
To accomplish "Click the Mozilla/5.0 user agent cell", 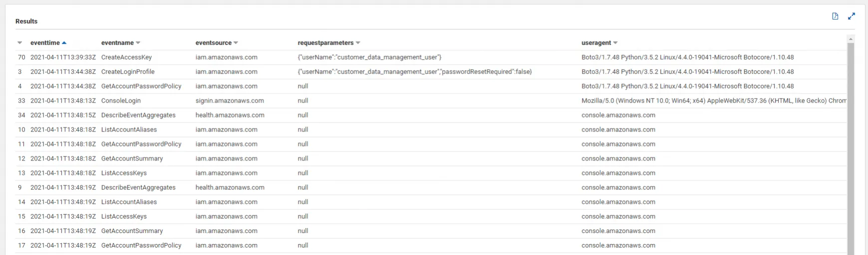I will (x=714, y=101).
